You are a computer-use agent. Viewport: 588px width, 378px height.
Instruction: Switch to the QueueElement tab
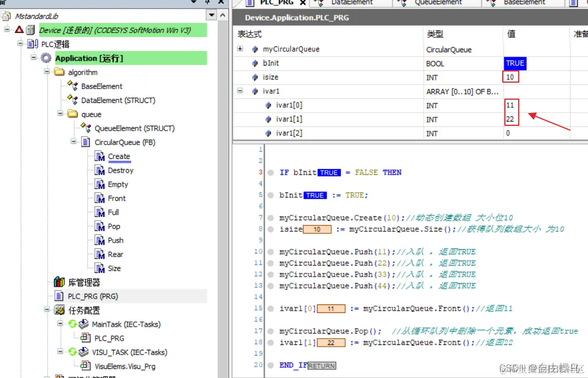[x=438, y=3]
